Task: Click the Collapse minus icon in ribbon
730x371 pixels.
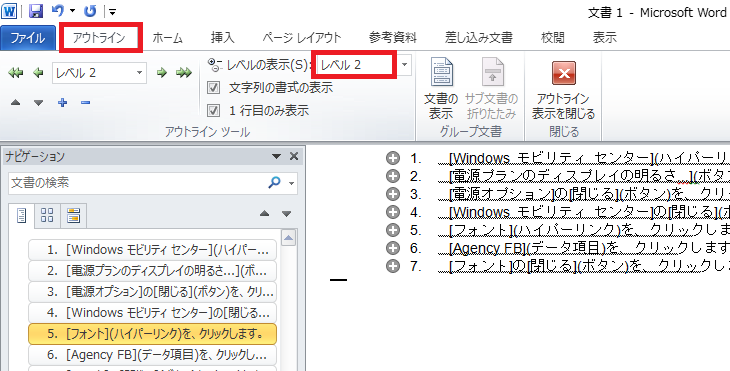Action: click(x=85, y=103)
